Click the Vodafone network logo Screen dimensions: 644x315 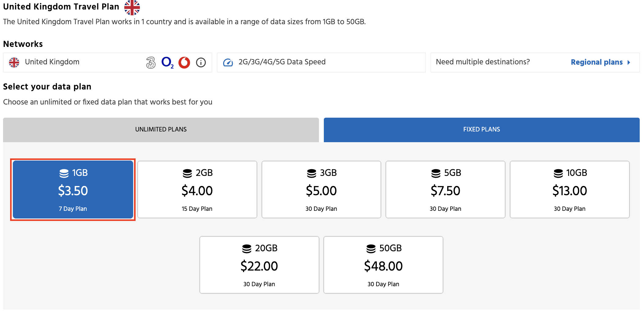[x=184, y=63]
